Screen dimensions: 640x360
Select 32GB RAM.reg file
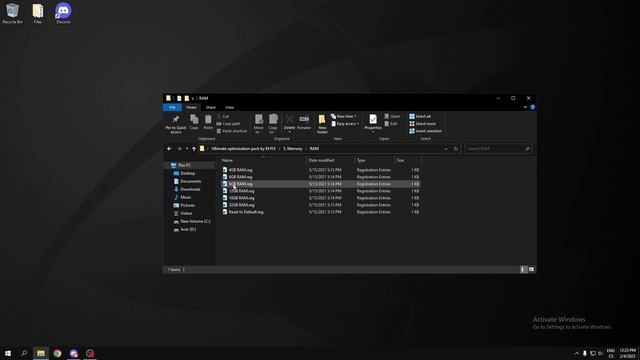click(321, 205)
